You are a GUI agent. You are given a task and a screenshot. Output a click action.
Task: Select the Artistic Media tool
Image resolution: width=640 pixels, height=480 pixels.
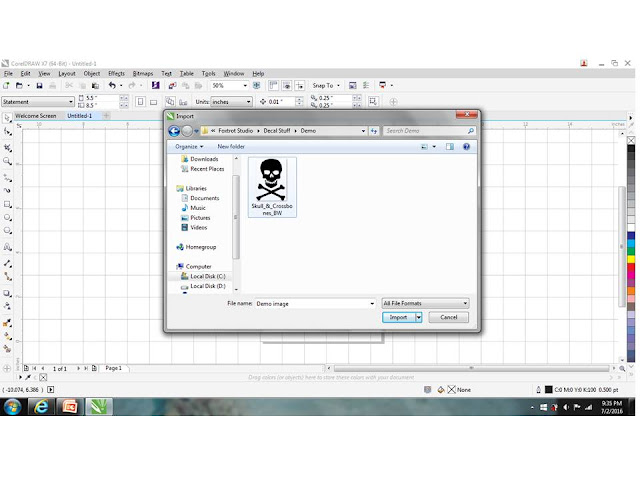[7, 191]
